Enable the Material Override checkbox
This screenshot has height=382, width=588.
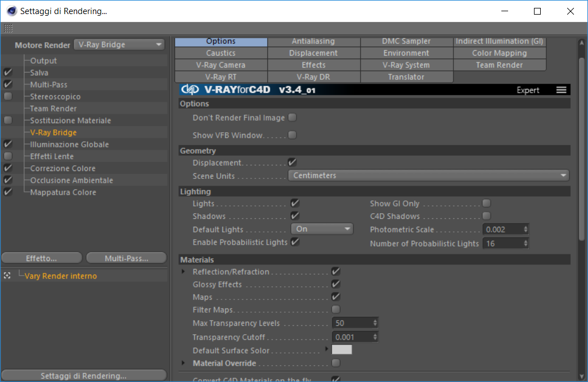pos(335,362)
